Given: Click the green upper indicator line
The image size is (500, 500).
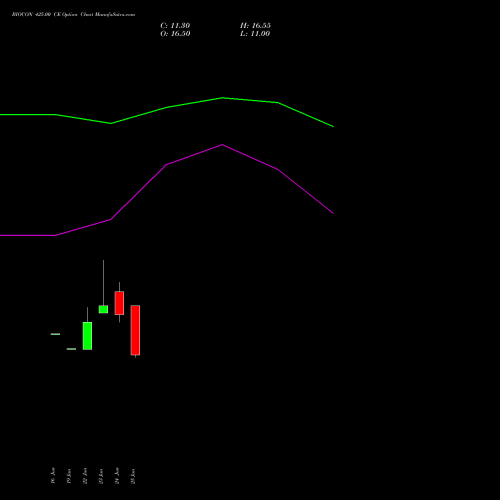Looking at the screenshot, I should 167,107.
